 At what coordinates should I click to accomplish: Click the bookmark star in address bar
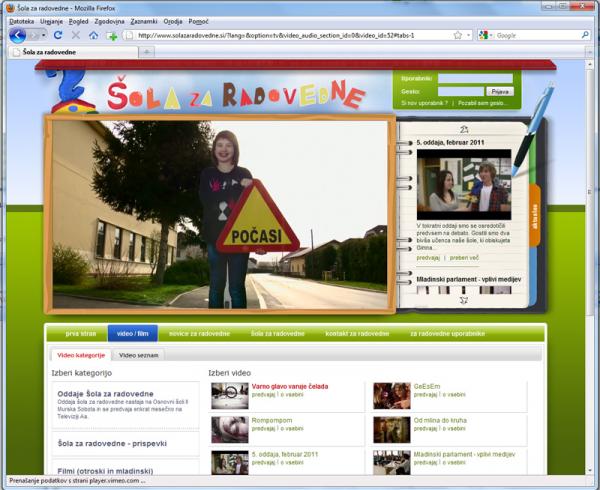(x=457, y=35)
